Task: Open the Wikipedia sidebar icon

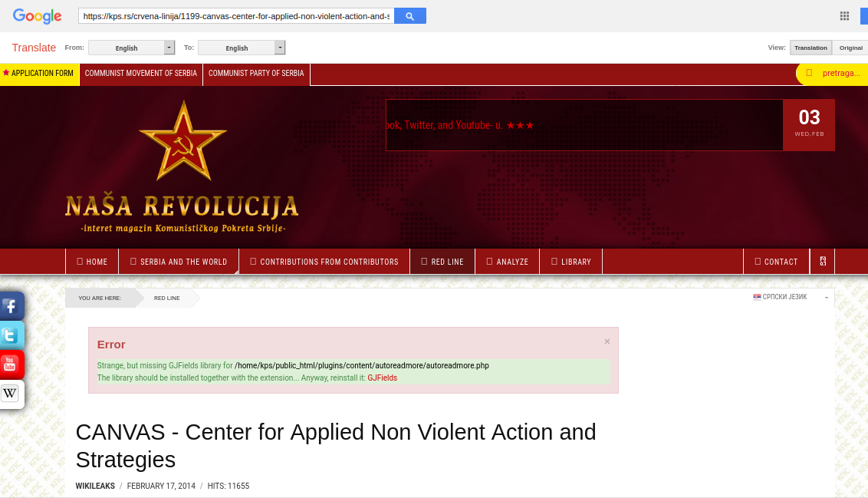Action: click(11, 394)
